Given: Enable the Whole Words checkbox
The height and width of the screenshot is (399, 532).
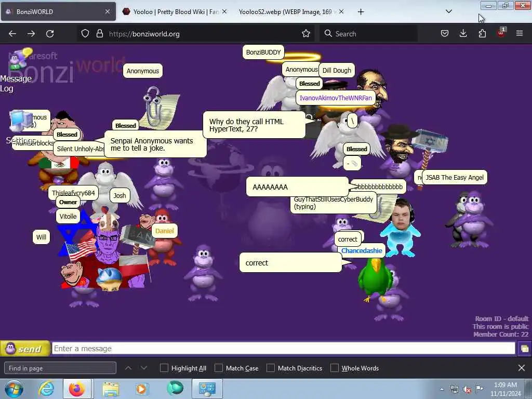Looking at the screenshot, I should (x=335, y=368).
